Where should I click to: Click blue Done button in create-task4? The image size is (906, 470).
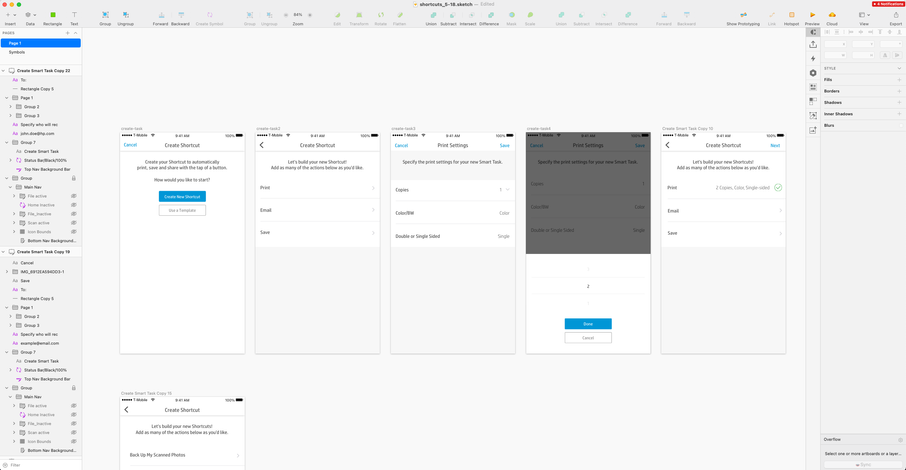(588, 324)
